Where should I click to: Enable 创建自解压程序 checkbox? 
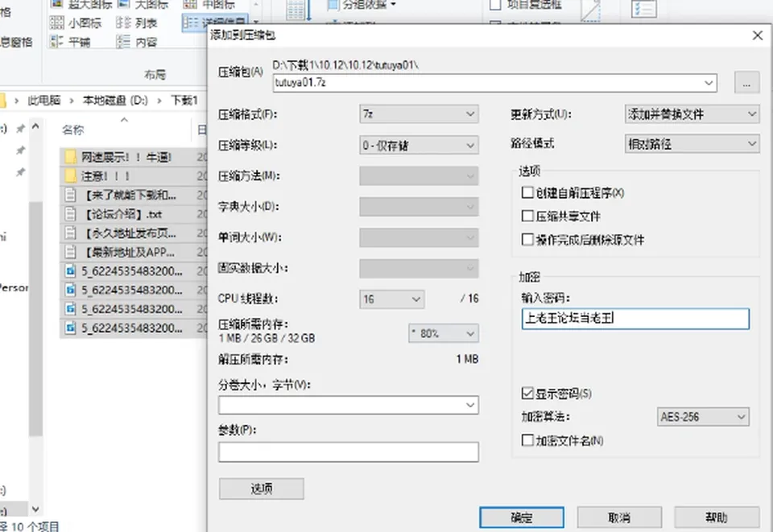[527, 192]
